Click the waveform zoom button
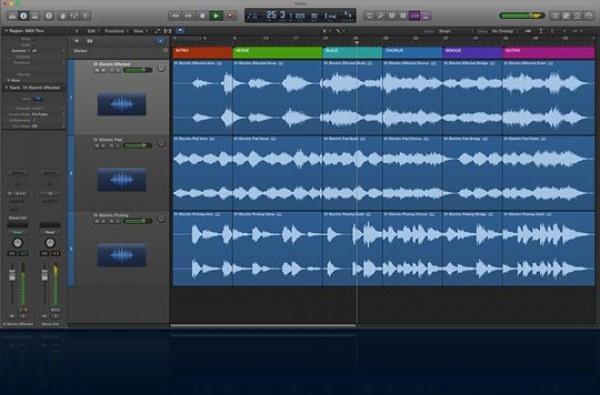600x395 pixels. coord(528,31)
